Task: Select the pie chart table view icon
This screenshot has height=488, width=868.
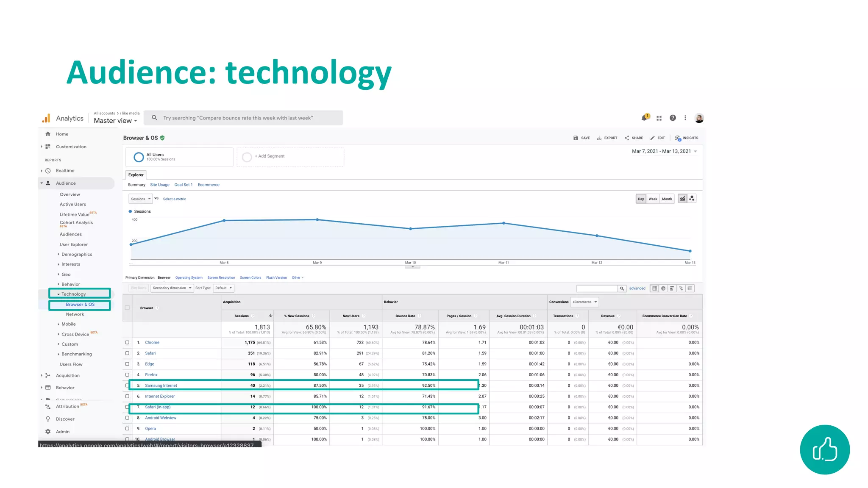Action: pyautogui.click(x=663, y=288)
